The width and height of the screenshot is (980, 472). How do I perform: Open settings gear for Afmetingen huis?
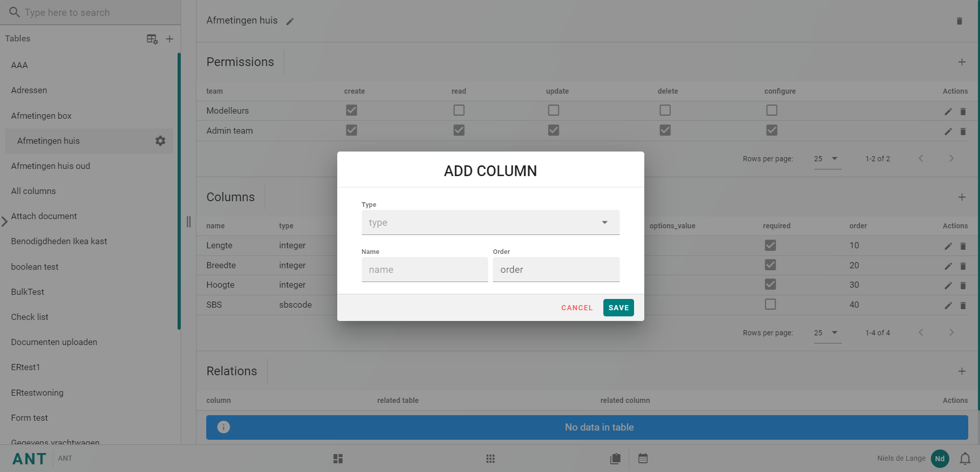point(160,141)
